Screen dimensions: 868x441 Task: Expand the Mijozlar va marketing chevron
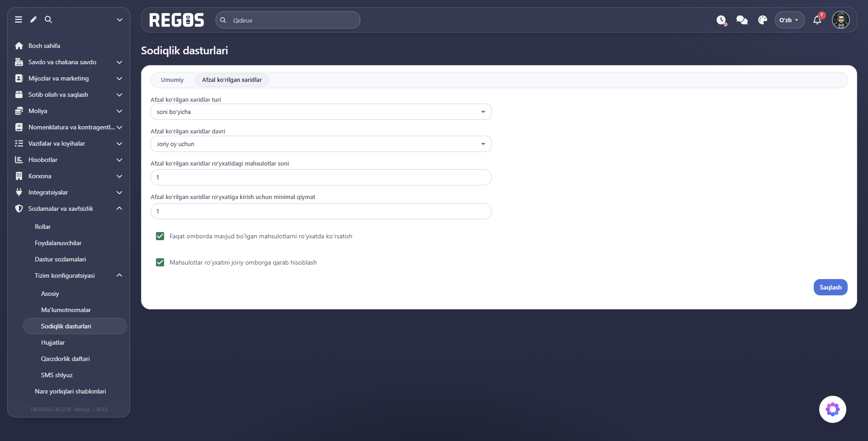119,78
